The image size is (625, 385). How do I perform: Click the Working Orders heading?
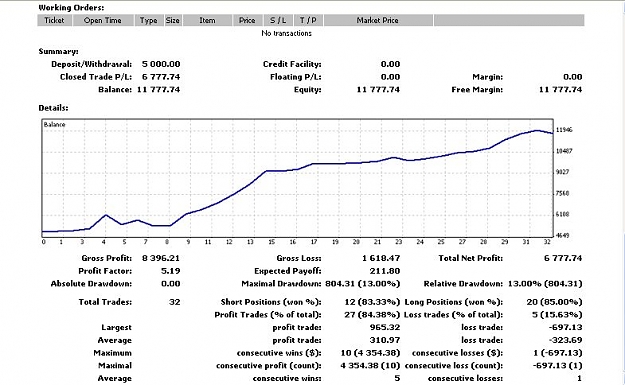[71, 8]
